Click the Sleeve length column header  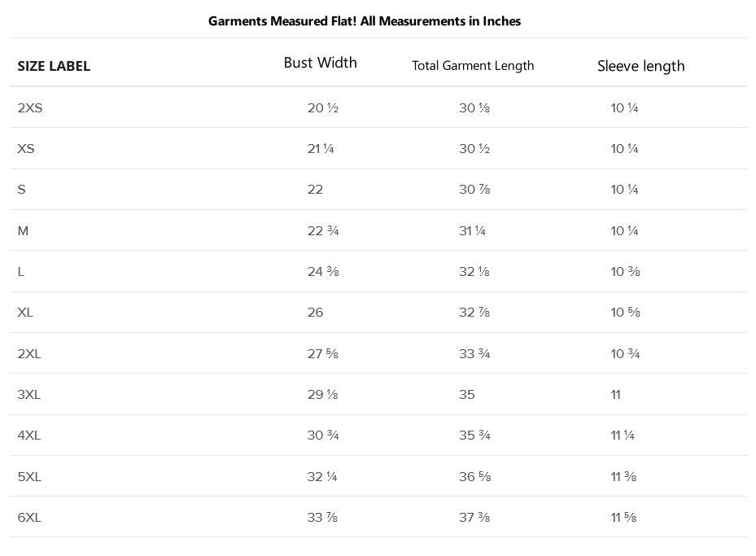tap(640, 66)
